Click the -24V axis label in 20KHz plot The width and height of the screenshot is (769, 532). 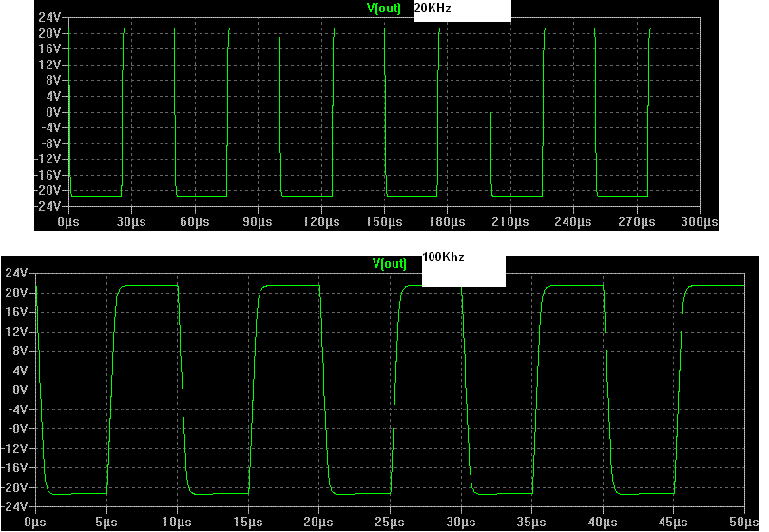click(48, 206)
